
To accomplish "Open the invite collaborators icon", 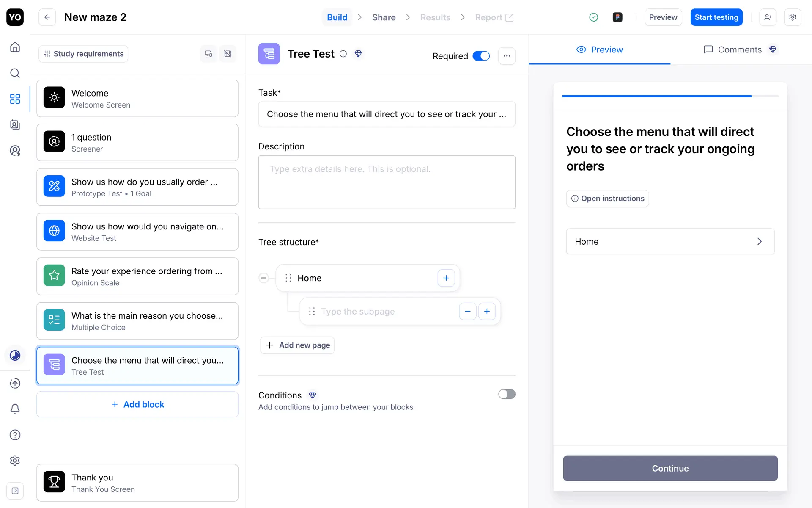I will coord(768,17).
